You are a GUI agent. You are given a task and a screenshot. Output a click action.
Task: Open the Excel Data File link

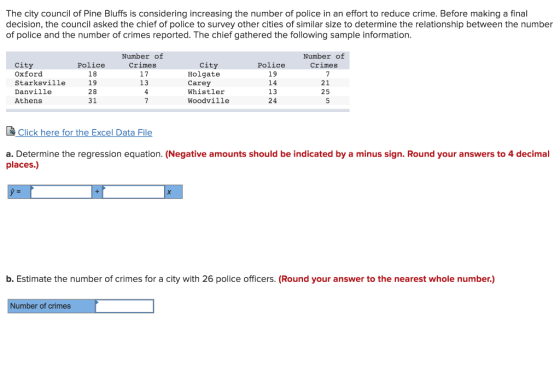tap(85, 132)
